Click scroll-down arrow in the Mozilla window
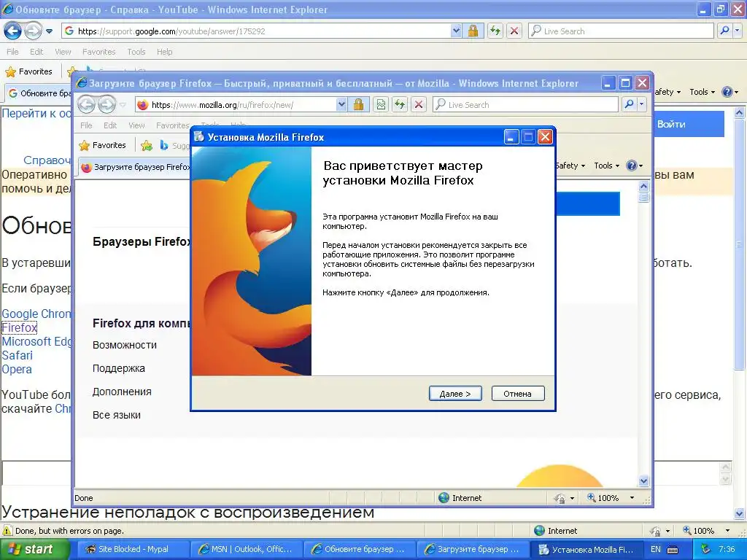 point(643,481)
